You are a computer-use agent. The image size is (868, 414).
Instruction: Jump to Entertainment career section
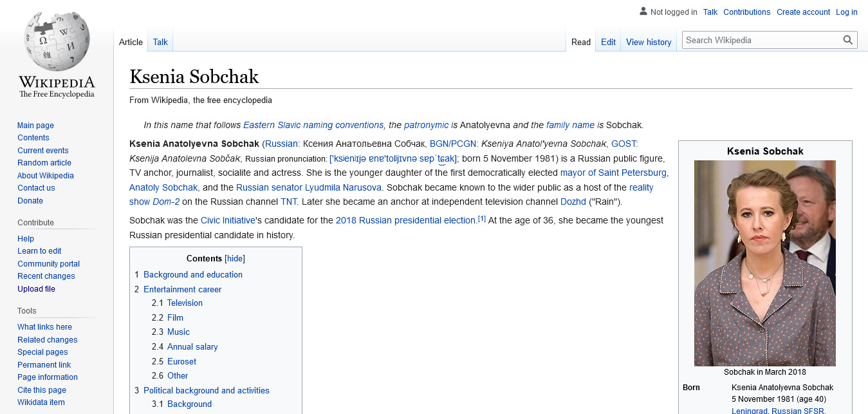[x=182, y=289]
